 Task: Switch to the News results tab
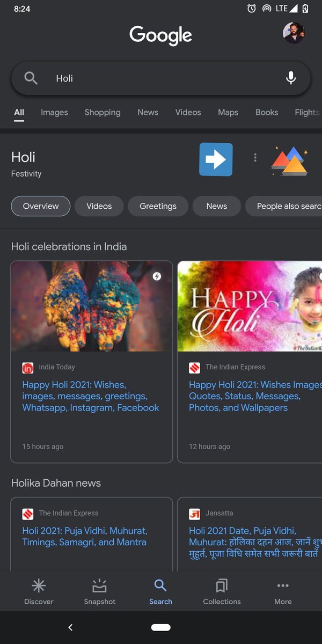click(x=148, y=112)
